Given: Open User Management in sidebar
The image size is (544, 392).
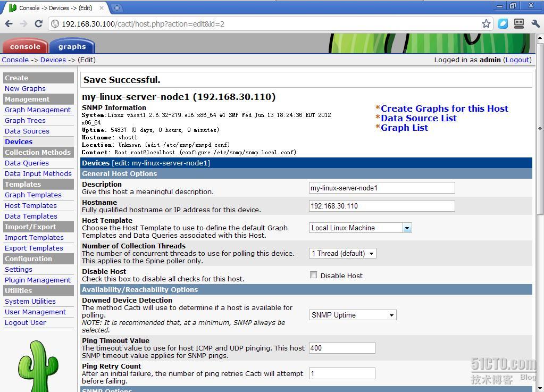Looking at the screenshot, I should (35, 312).
